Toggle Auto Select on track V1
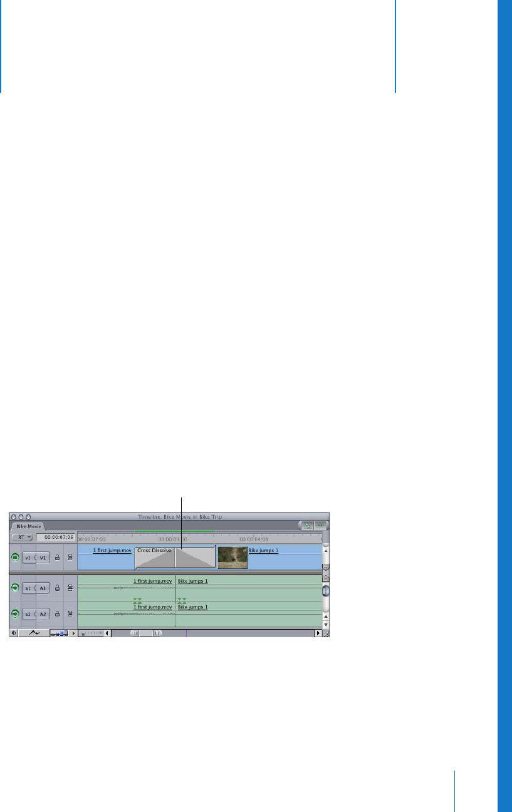 [x=70, y=557]
